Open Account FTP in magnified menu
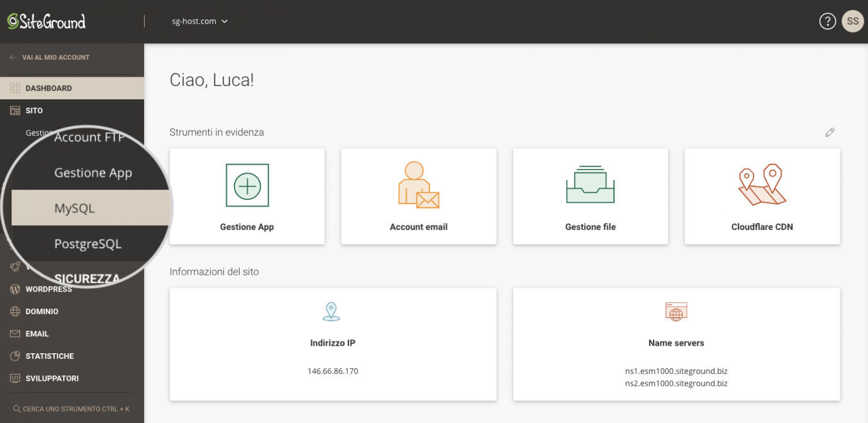Screen dimensions: 868x423 (x=90, y=137)
